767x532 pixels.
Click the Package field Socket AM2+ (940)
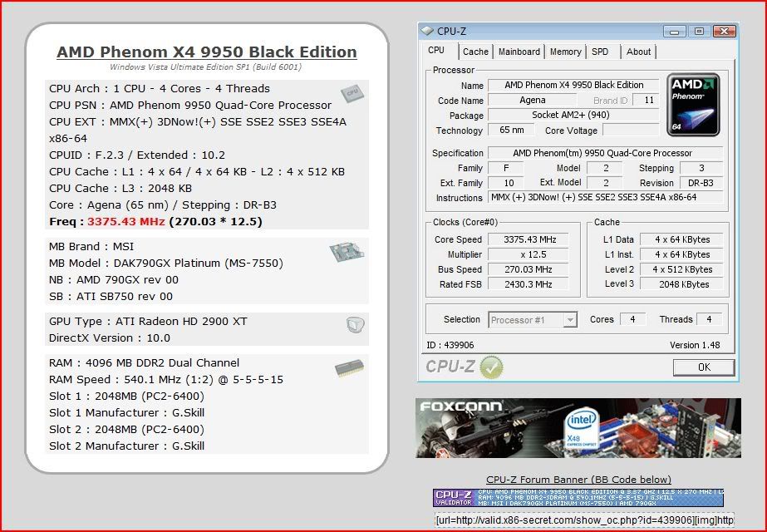(573, 115)
